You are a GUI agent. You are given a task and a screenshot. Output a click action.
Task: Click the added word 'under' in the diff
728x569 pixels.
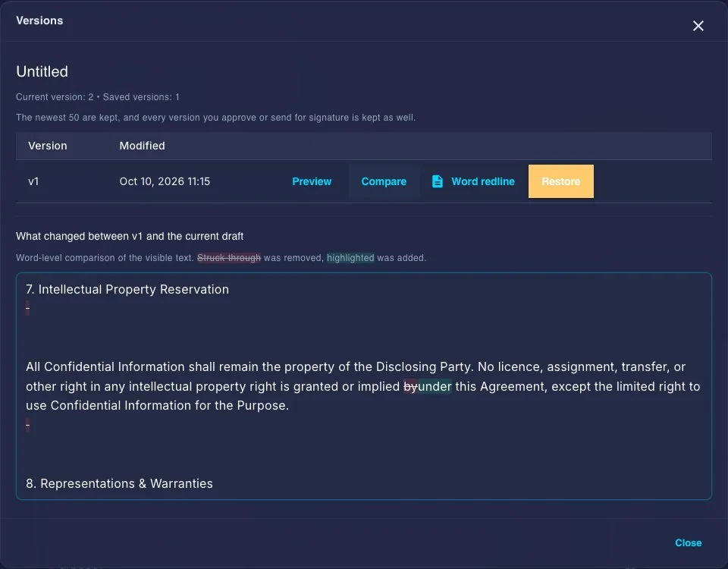(x=435, y=386)
